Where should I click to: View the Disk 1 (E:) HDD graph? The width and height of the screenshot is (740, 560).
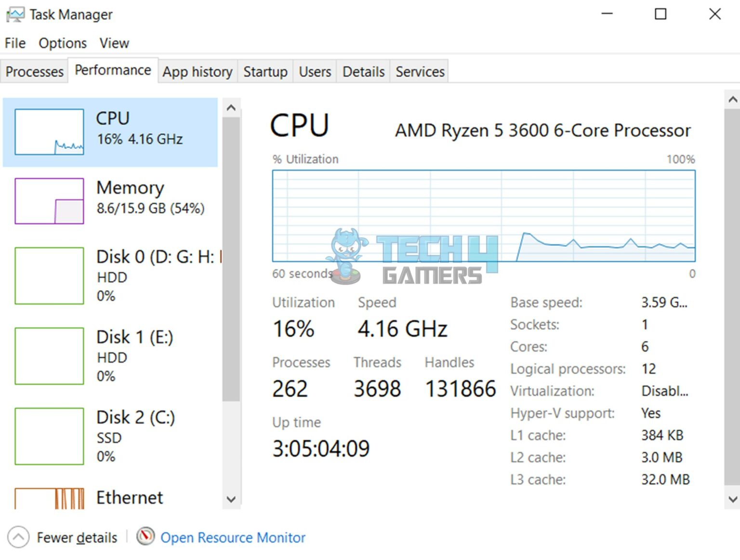click(111, 357)
